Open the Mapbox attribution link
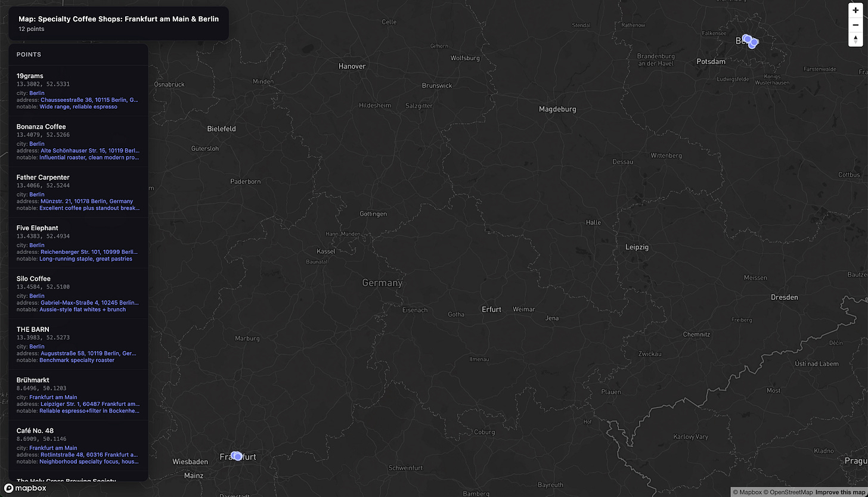 (748, 492)
